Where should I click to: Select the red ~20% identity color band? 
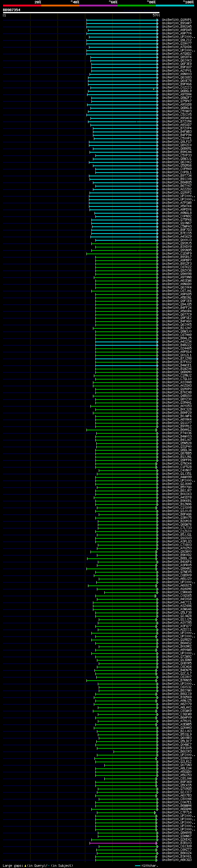pyautogui.click(x=22, y=6)
